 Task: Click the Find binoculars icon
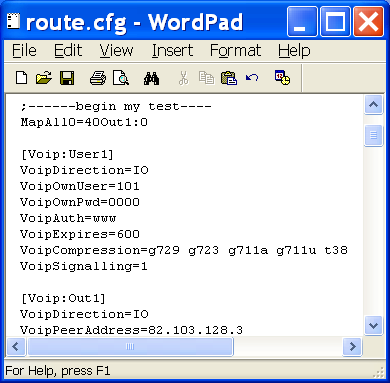pyautogui.click(x=151, y=78)
